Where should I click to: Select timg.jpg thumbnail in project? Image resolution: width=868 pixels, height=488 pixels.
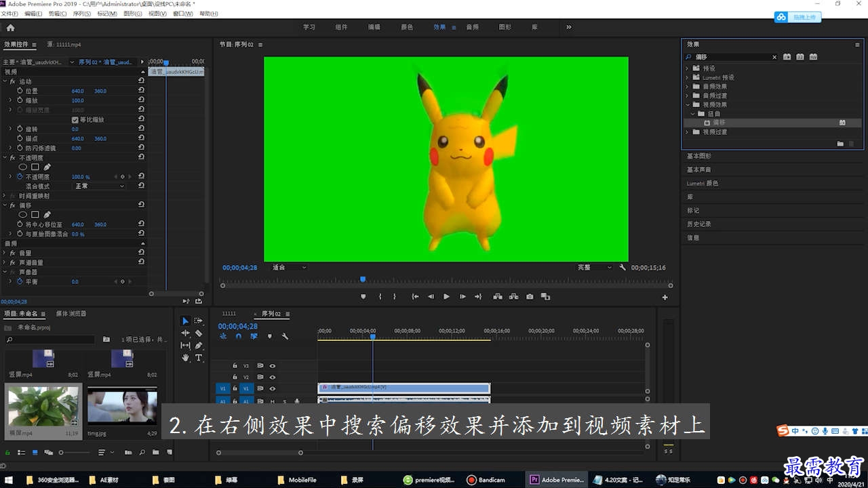[122, 405]
